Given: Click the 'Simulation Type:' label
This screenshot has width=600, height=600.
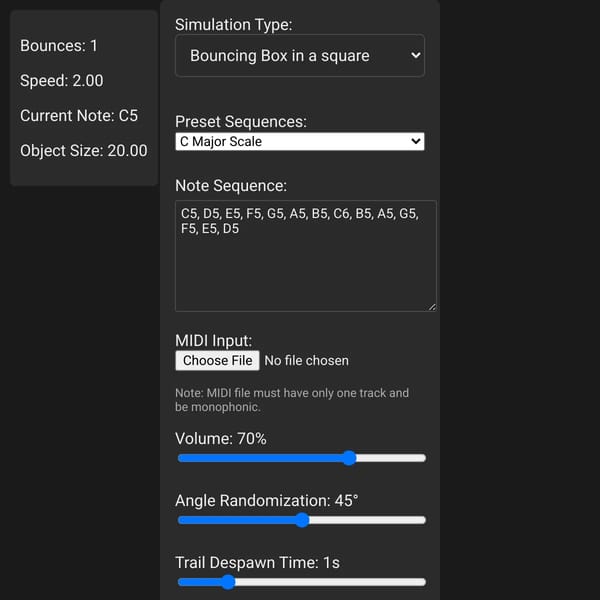Looking at the screenshot, I should click(x=233, y=24).
